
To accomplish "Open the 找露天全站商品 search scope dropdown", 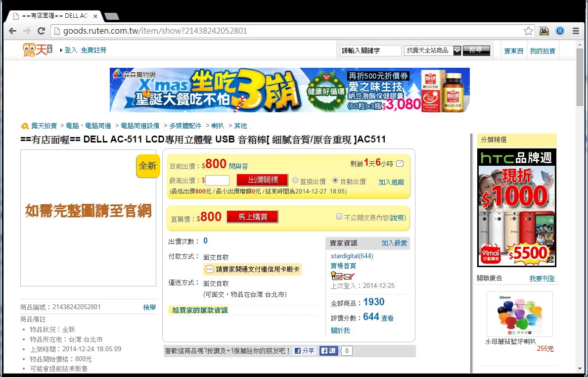I will 432,50.
